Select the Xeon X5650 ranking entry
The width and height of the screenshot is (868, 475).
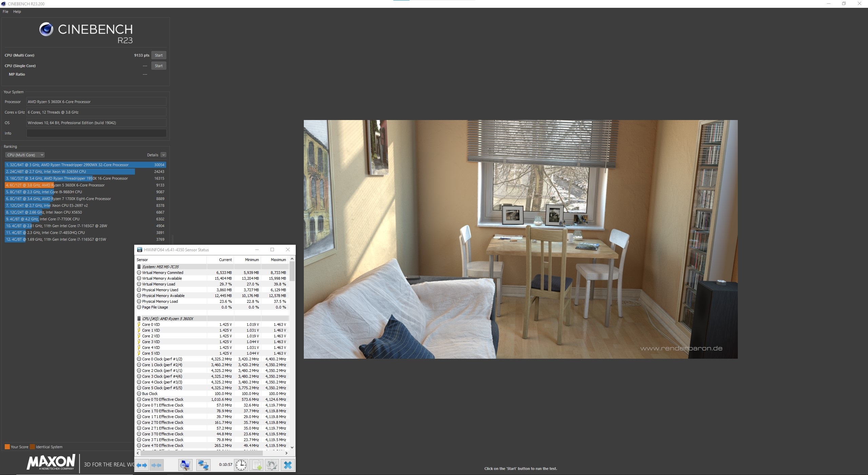point(85,212)
